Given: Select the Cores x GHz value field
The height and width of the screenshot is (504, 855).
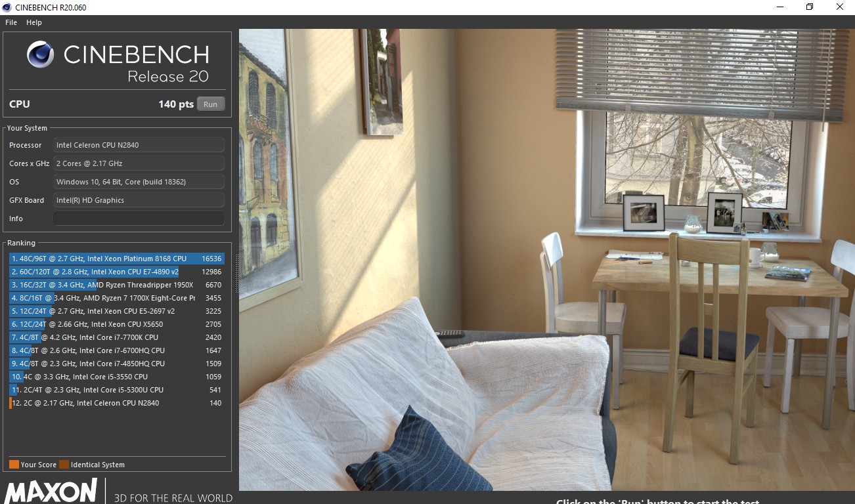Looking at the screenshot, I should [139, 163].
